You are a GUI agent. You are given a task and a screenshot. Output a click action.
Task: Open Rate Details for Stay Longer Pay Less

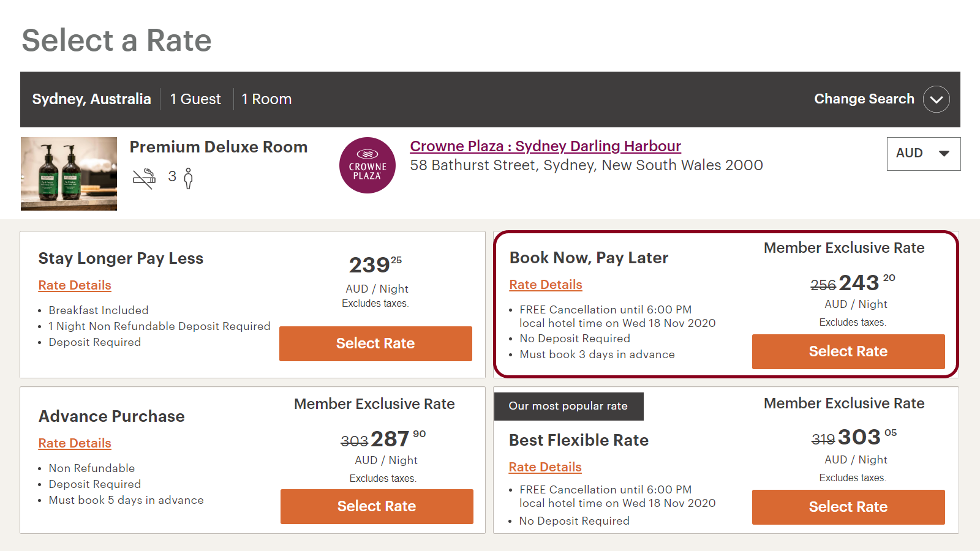coord(75,285)
